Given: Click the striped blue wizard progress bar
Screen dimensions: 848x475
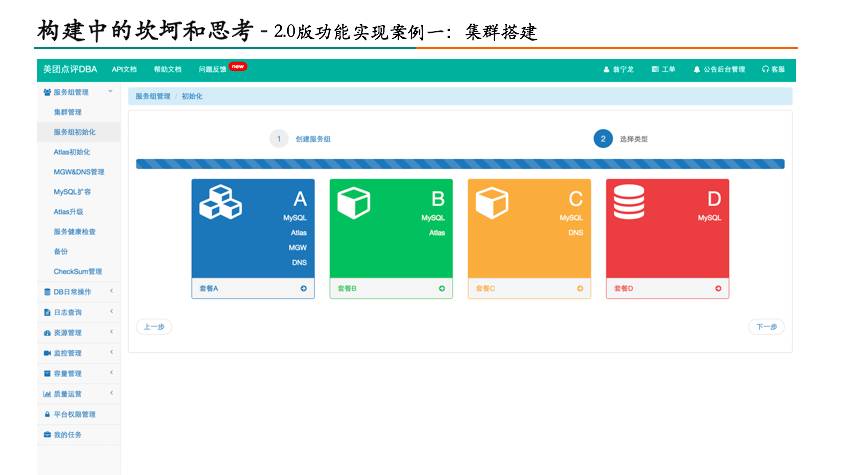Looking at the screenshot, I should (x=460, y=164).
